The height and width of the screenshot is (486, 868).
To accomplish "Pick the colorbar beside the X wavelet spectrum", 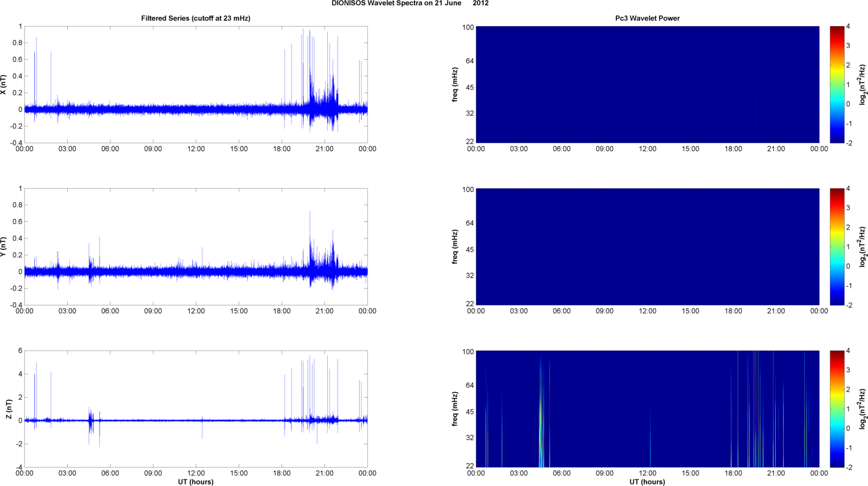I will click(x=837, y=85).
